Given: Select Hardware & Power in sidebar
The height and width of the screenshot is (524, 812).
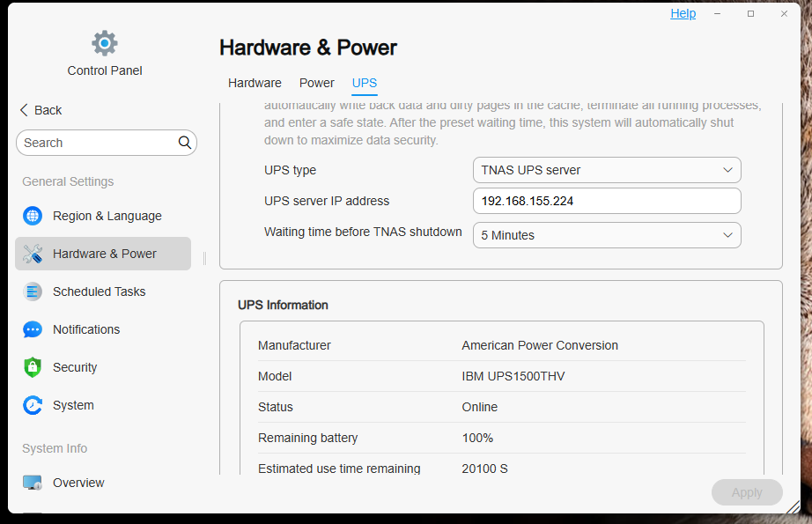Looking at the screenshot, I should coord(103,254).
